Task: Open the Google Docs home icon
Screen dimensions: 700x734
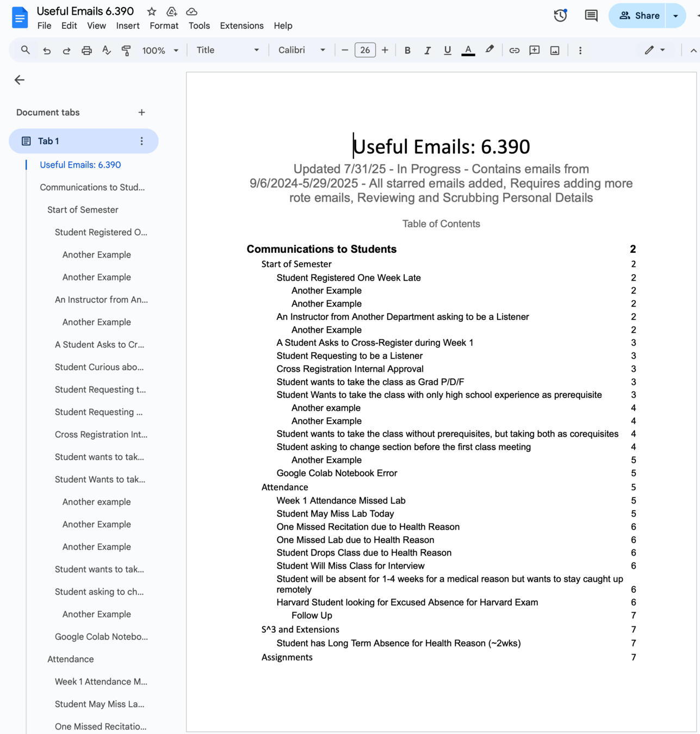Action: (20, 17)
